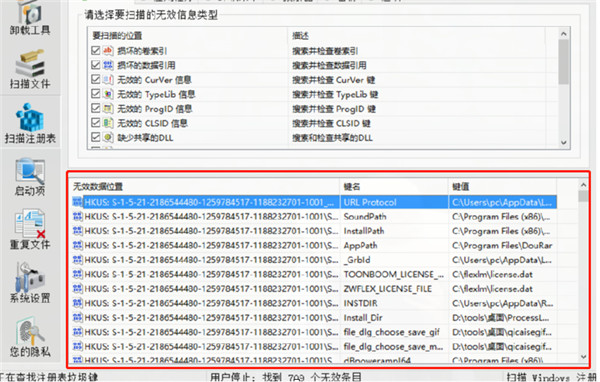Click the 搜索和检查共享的DLL description

click(x=332, y=137)
